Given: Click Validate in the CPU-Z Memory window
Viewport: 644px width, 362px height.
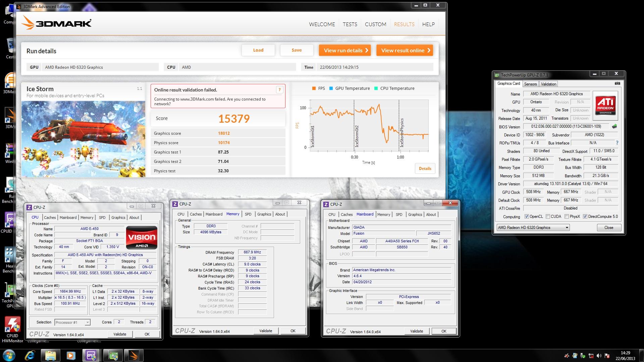Looking at the screenshot, I should pos(266,331).
